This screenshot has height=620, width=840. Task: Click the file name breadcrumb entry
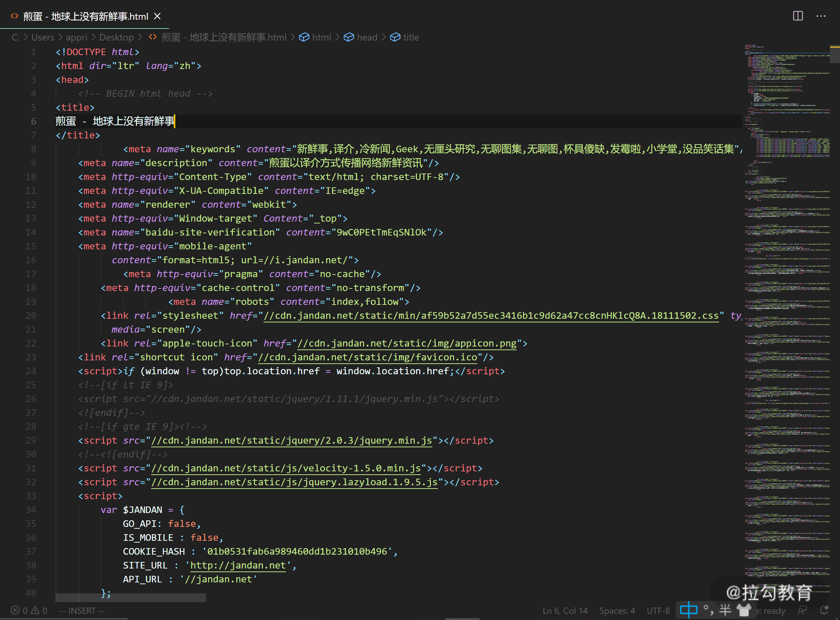[x=224, y=37]
